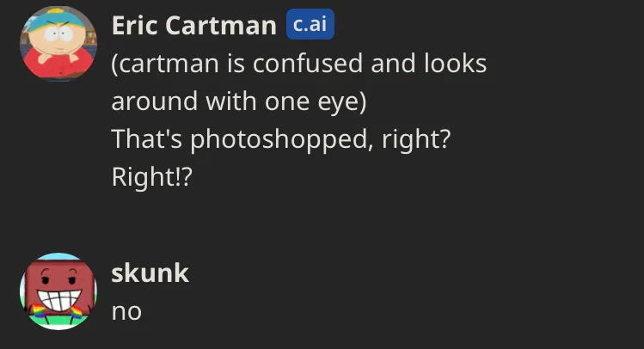
Task: Click the skunk user avatar
Action: click(x=58, y=291)
